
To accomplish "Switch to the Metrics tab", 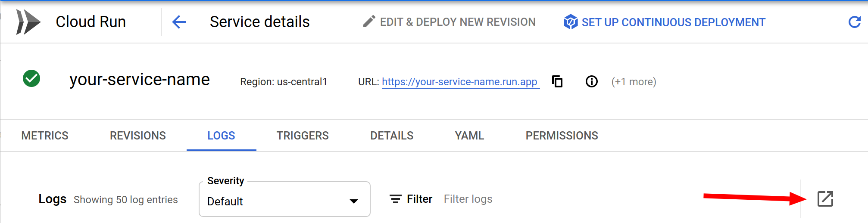I will point(45,136).
